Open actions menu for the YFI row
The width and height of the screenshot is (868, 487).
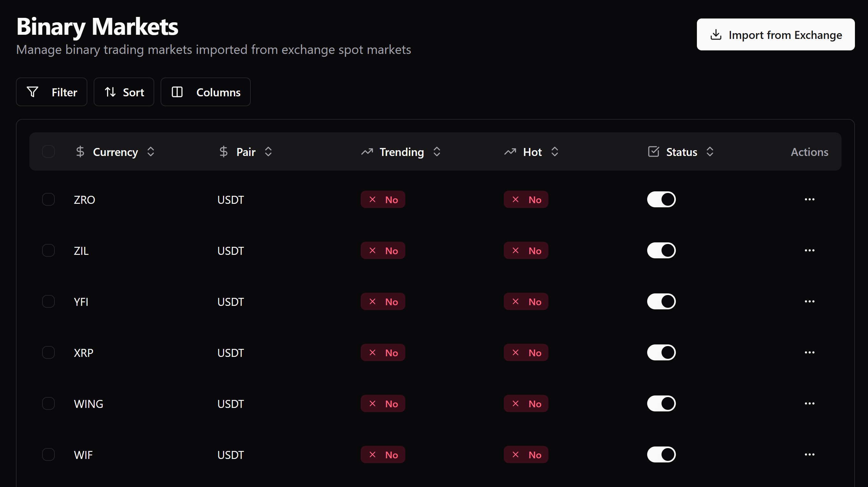click(810, 301)
